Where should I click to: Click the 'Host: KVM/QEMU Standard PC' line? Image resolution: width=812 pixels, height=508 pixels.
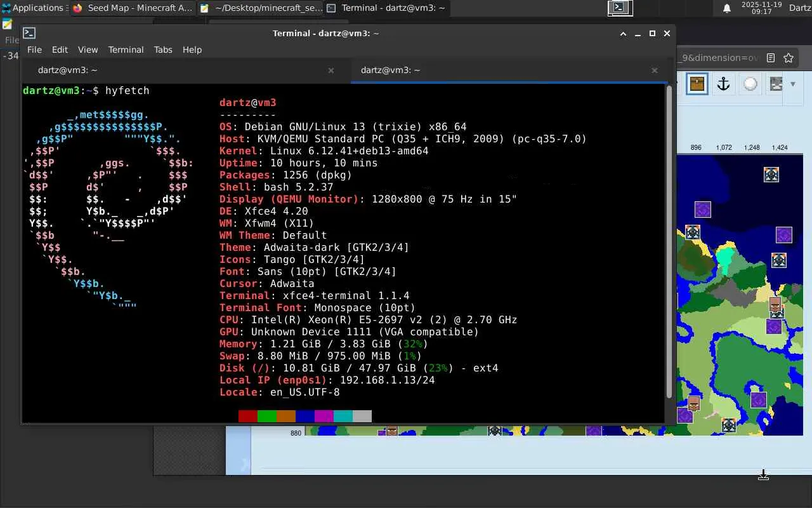pyautogui.click(x=403, y=139)
